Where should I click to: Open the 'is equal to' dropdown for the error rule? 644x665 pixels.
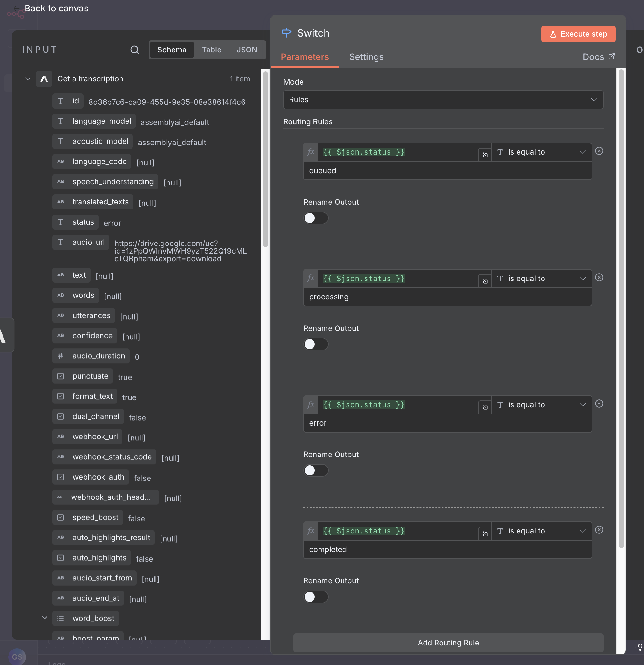pyautogui.click(x=541, y=404)
